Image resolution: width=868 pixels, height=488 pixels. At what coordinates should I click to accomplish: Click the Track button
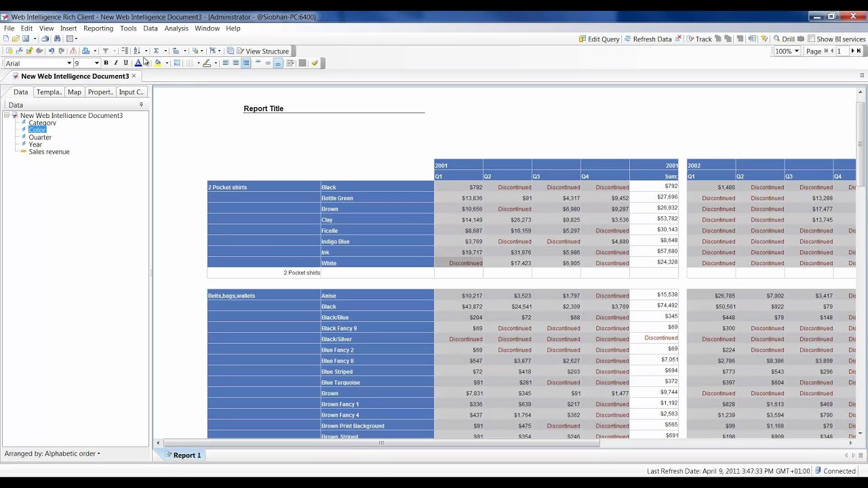pos(699,39)
